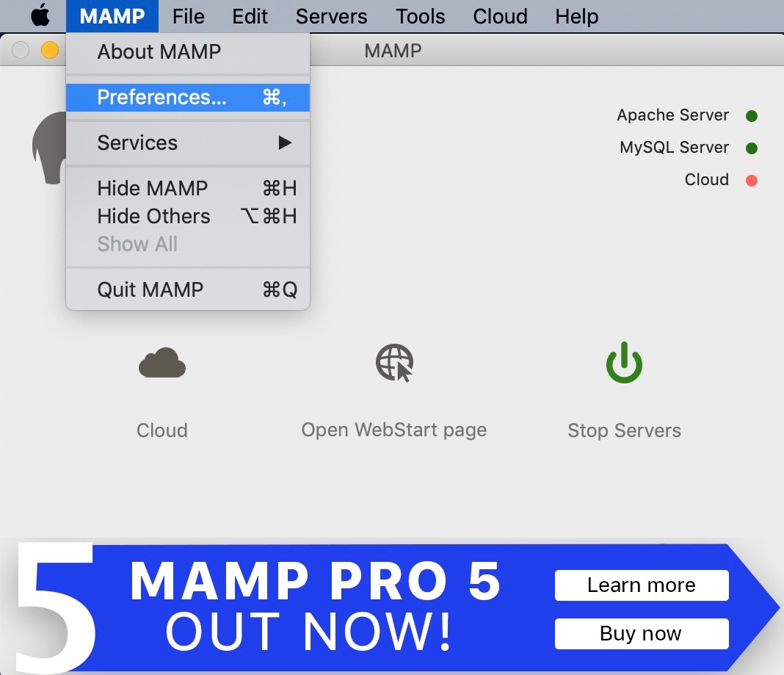The image size is (784, 675).
Task: Click the Apache Server green status dot
Action: coord(751,115)
